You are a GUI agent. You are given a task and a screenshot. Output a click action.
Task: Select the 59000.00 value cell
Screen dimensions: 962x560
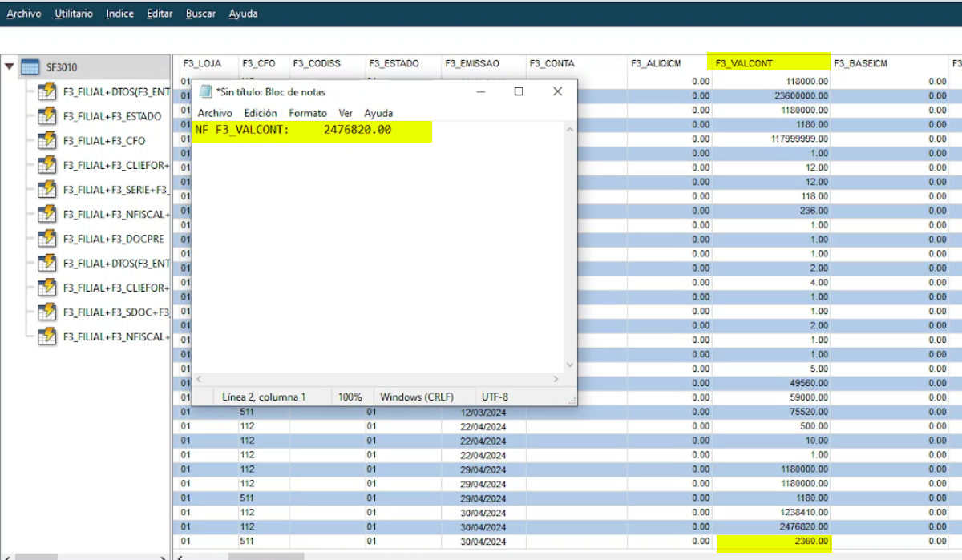[x=770, y=397]
